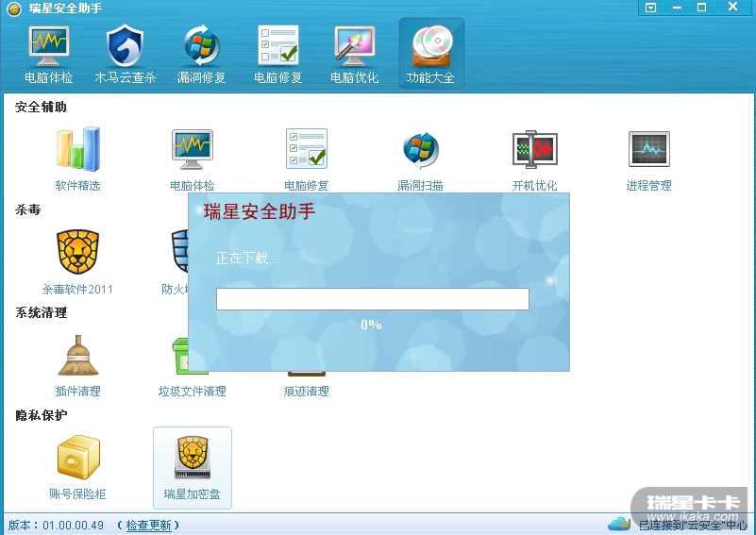Screen dimensions: 756x535
Task: Close the 瑞星安全助手 window
Action: pyautogui.click(x=732, y=7)
